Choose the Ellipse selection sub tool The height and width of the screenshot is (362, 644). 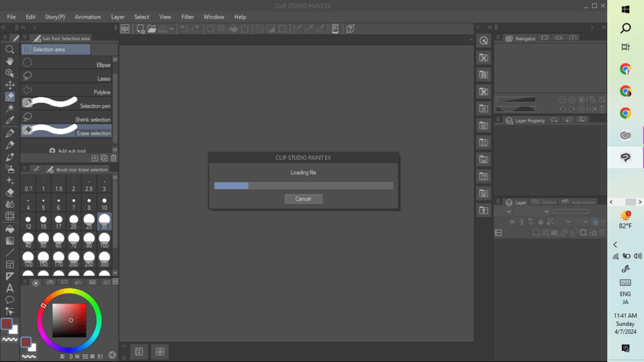(66, 63)
